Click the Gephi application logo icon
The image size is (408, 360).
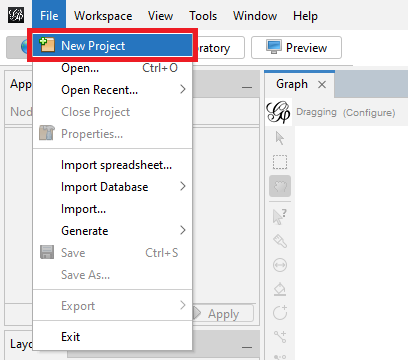click(x=16, y=15)
